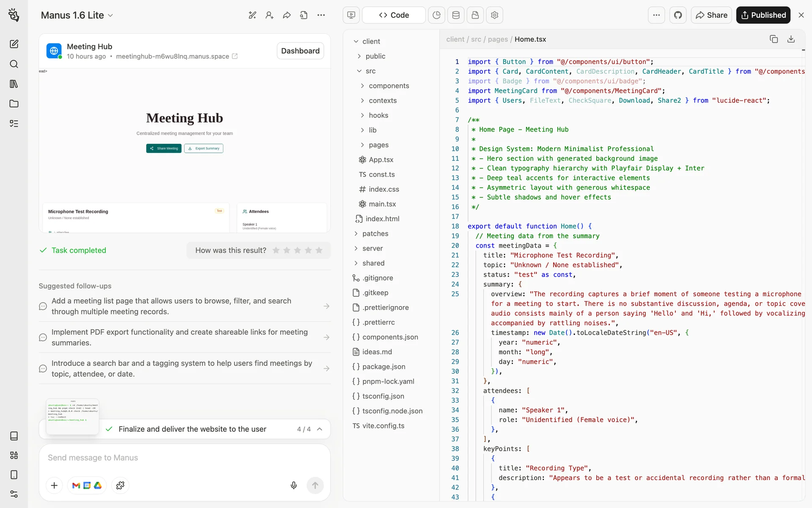Click the settings gear toolbar icon
Viewport: 812px width, 508px height.
[494, 15]
